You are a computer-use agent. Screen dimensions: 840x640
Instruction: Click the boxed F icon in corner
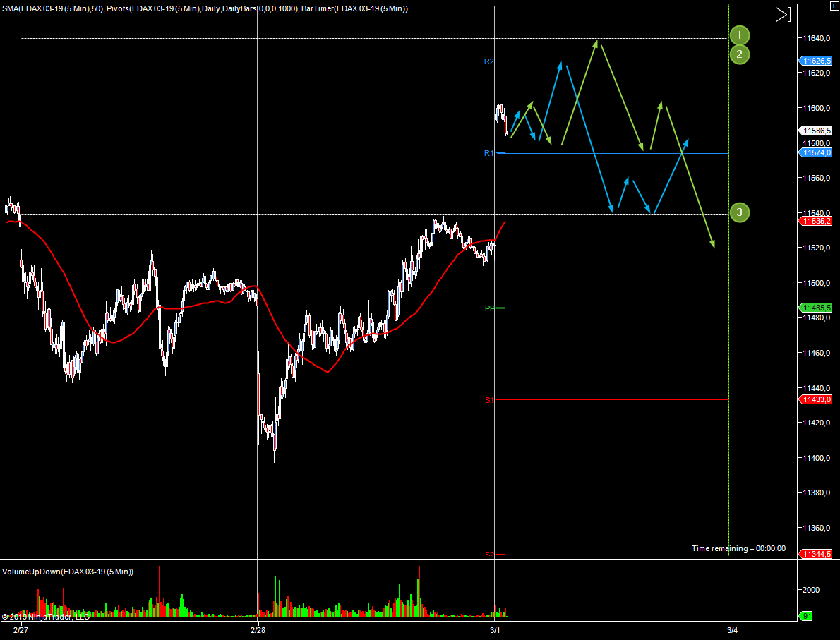click(x=834, y=5)
